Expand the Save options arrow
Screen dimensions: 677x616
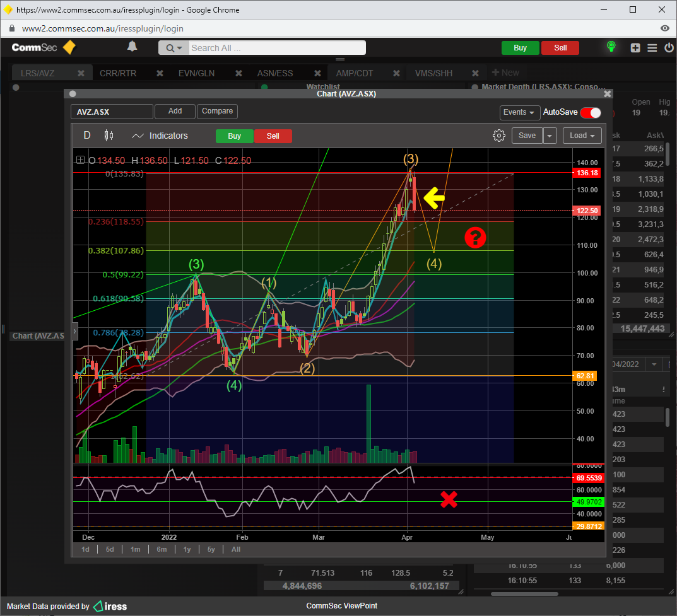coord(550,136)
